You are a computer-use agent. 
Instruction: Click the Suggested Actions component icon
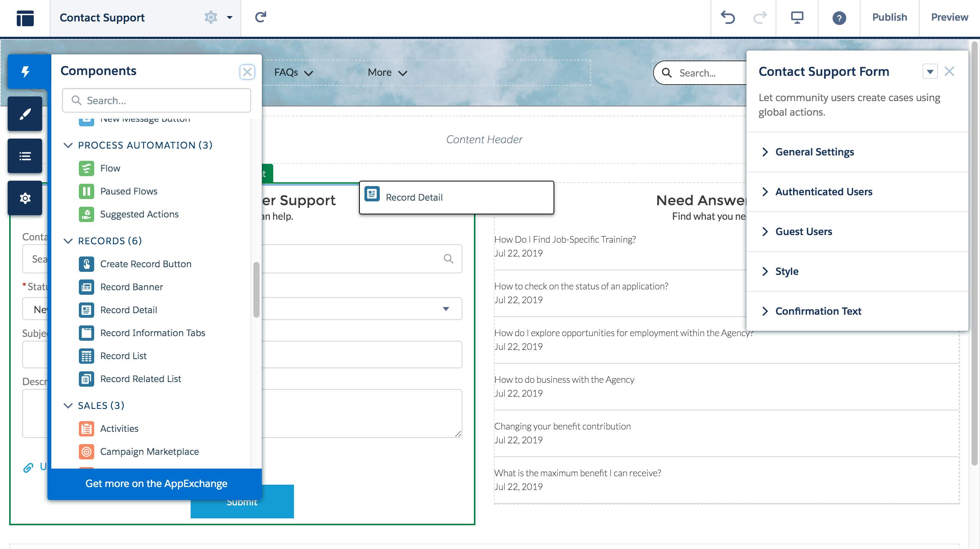pos(87,214)
